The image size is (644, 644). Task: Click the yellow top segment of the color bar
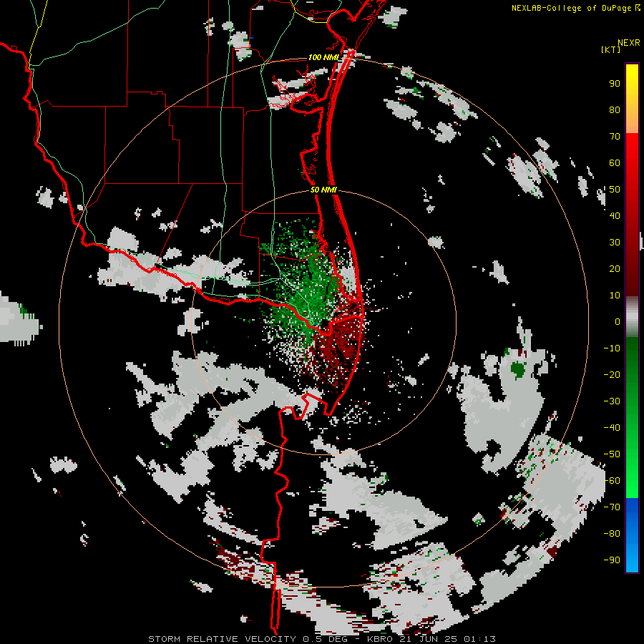tap(632, 99)
